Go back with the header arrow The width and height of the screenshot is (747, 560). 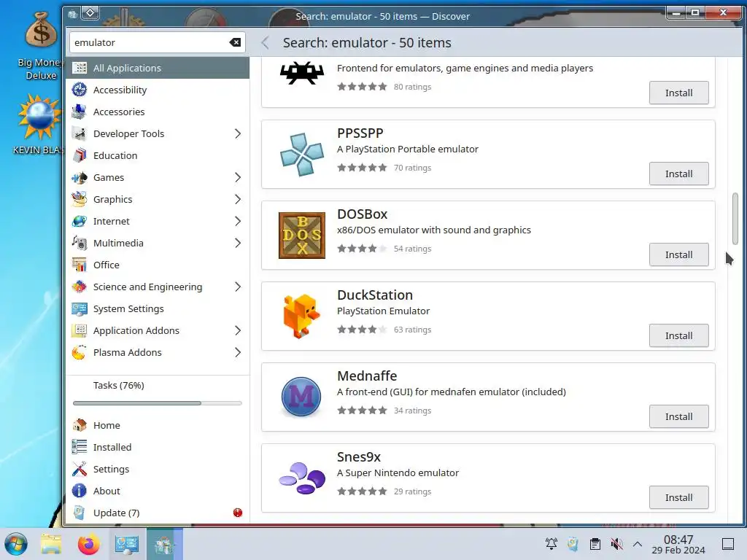[266, 43]
